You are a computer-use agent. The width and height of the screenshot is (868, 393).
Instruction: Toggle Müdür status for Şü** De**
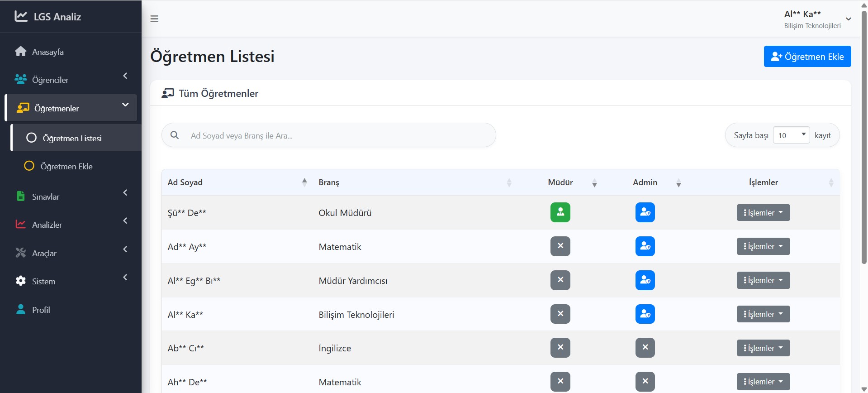(x=560, y=212)
